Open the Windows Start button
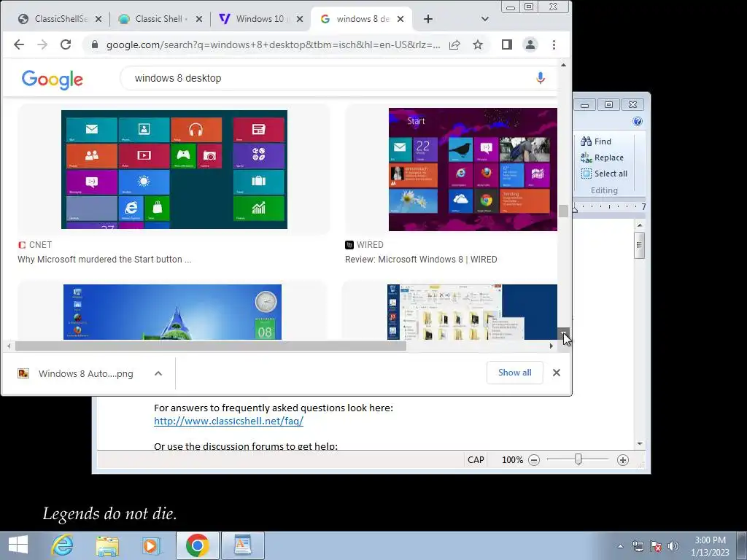Image resolution: width=747 pixels, height=560 pixels. [18, 545]
